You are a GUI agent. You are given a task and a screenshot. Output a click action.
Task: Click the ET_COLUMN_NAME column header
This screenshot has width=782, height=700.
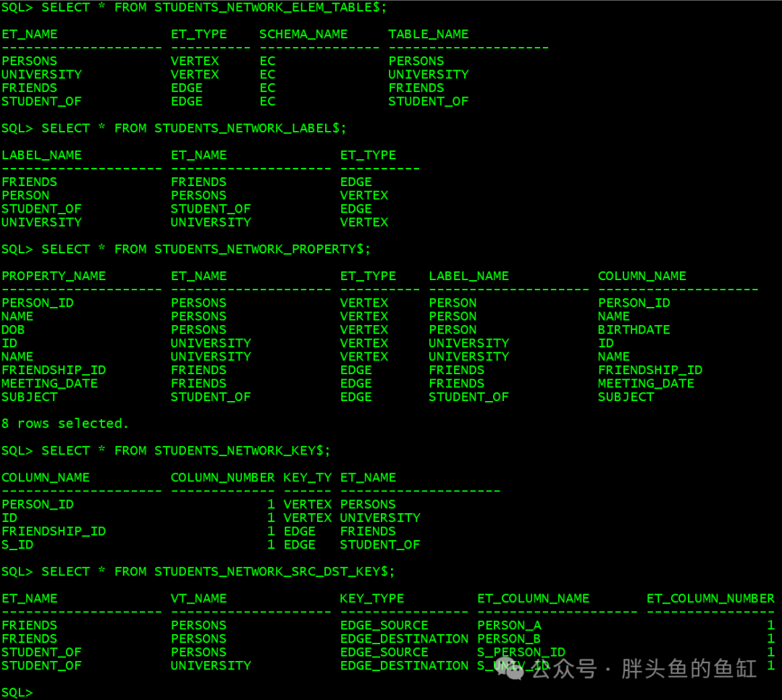[533, 598]
